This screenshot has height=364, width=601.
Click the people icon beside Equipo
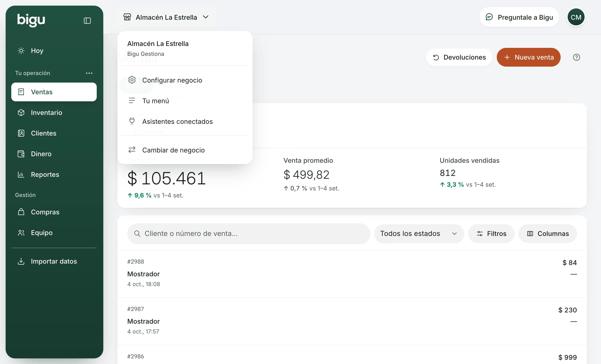21,233
